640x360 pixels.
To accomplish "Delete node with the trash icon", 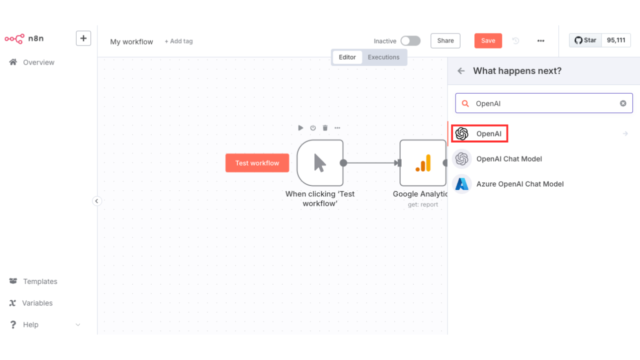I will [325, 128].
